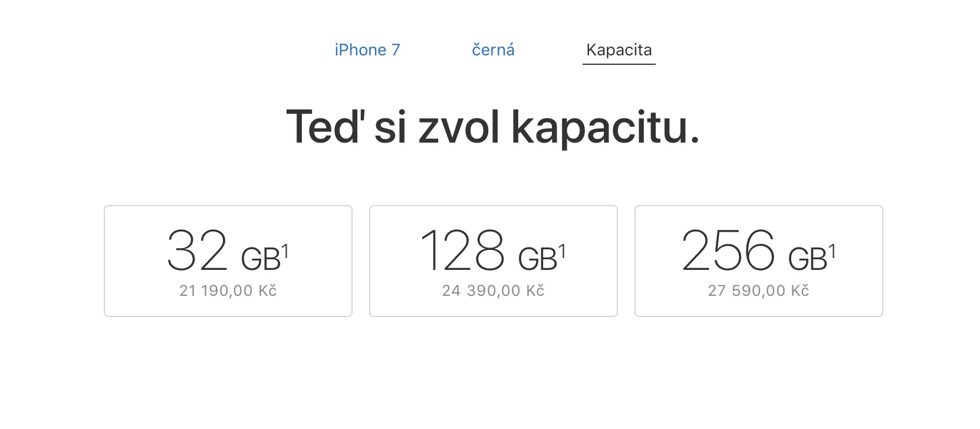Click the underline beneath the Kapacita tab
Image resolution: width=980 pixels, height=429 pixels.
(619, 64)
